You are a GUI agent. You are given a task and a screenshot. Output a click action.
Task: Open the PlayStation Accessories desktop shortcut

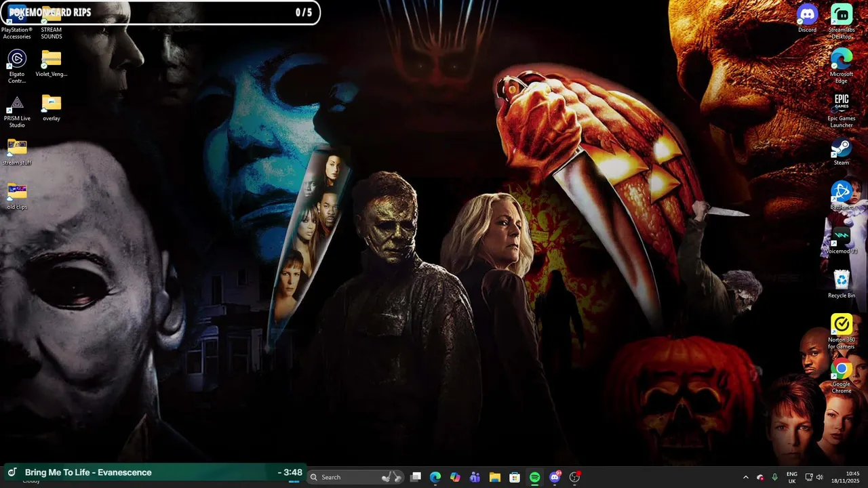click(17, 22)
